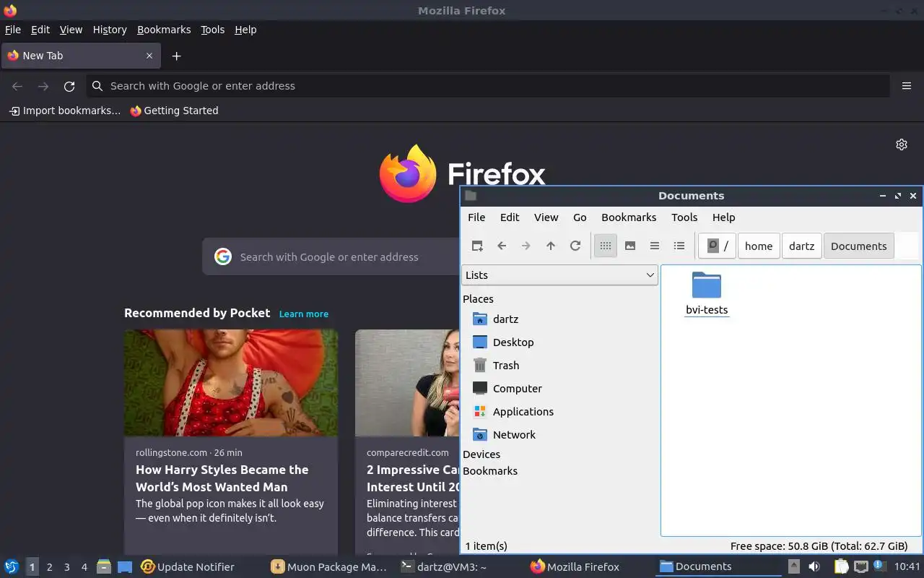The image size is (924, 578).
Task: Click dartz path button in file manager
Action: click(x=801, y=246)
